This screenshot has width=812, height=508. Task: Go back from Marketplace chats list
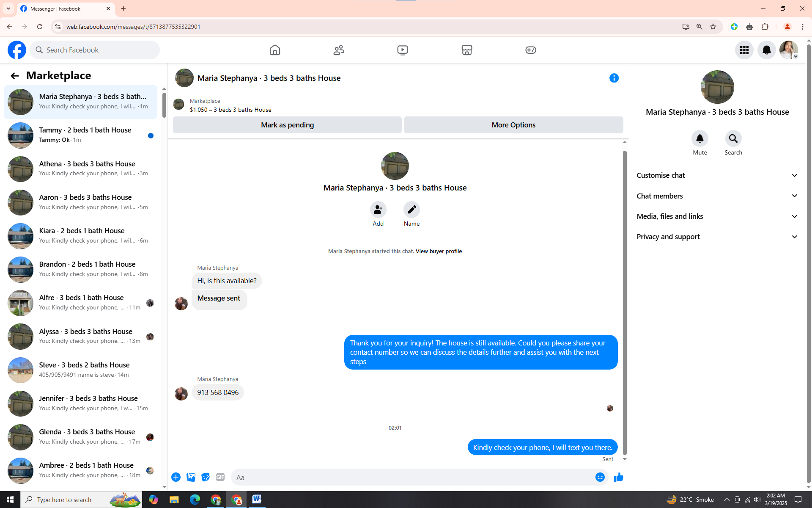(15, 76)
